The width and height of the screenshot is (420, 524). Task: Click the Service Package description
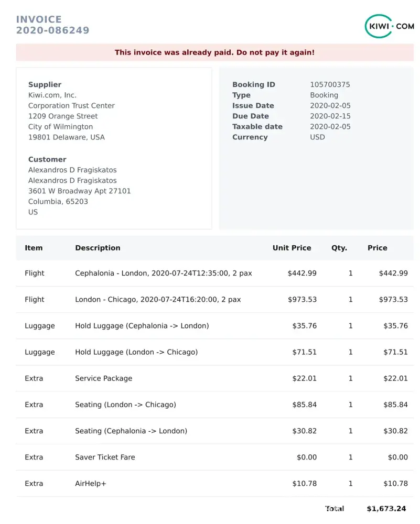(x=103, y=378)
